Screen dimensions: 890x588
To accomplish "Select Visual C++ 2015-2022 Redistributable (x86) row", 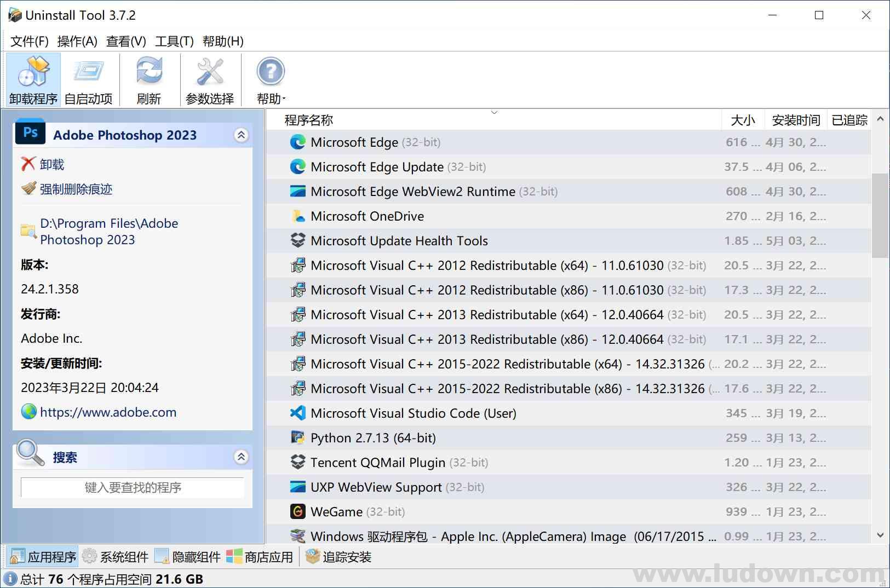I will 569,389.
